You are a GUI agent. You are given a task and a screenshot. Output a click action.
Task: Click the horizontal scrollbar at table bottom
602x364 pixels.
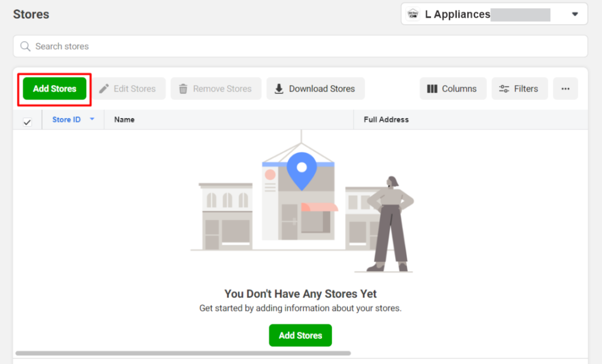coord(183,353)
